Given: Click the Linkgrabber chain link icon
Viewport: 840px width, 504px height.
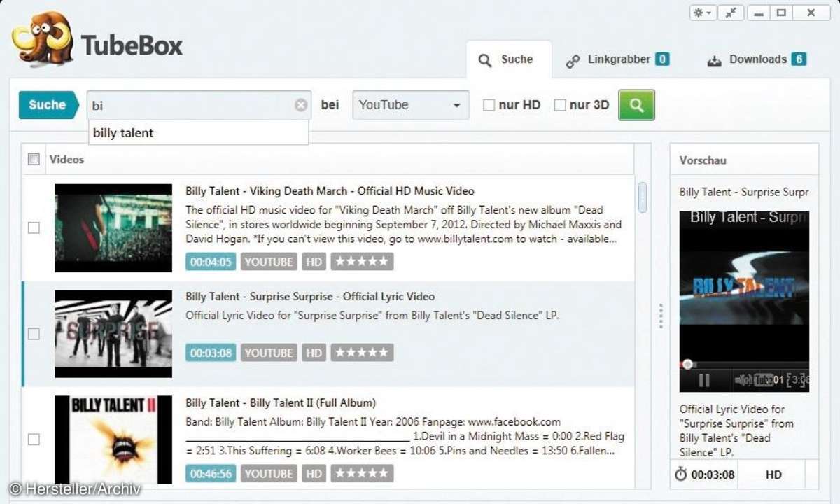Looking at the screenshot, I should [573, 61].
